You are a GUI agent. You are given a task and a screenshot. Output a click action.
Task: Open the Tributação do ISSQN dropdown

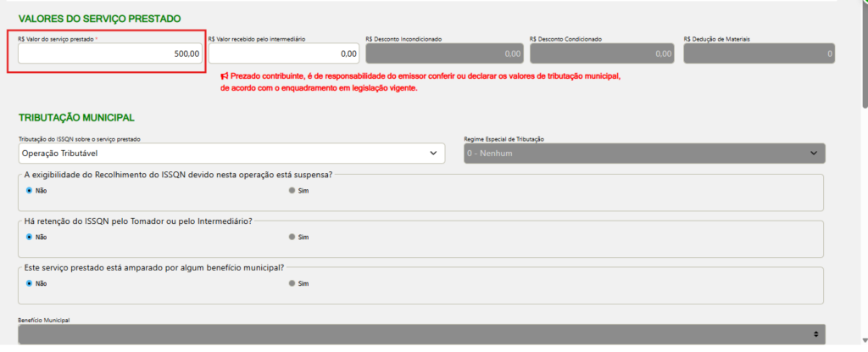coord(231,154)
